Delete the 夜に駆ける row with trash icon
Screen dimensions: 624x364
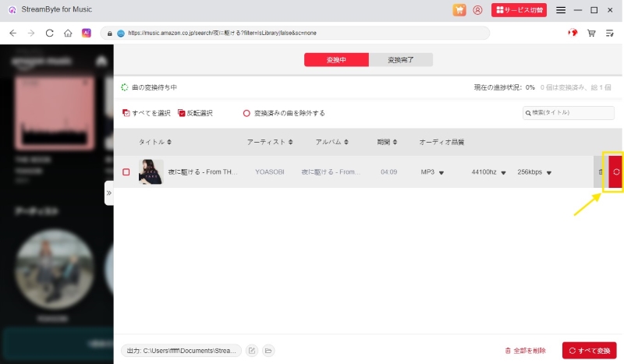tap(601, 171)
